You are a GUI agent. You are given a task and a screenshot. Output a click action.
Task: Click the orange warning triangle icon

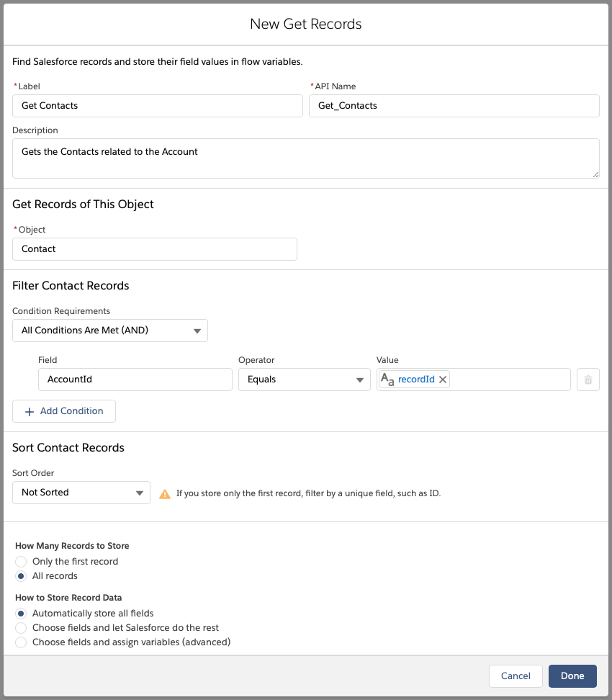pyautogui.click(x=165, y=494)
